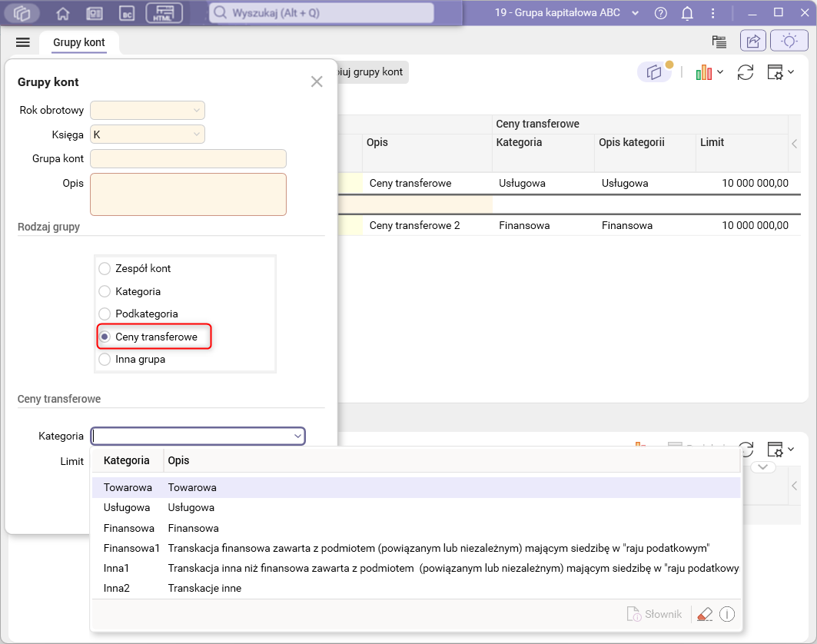This screenshot has height=644, width=817.
Task: Select the Podkategoria radio option
Action: pyautogui.click(x=105, y=314)
